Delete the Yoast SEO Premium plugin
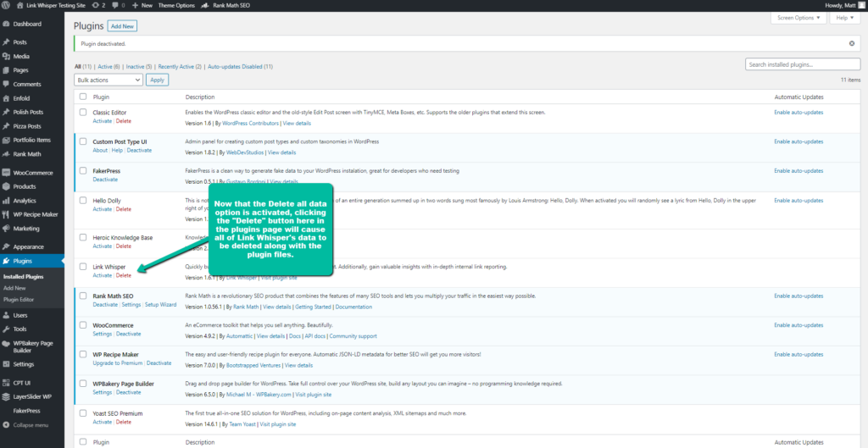Image resolution: width=868 pixels, height=448 pixels. (124, 422)
